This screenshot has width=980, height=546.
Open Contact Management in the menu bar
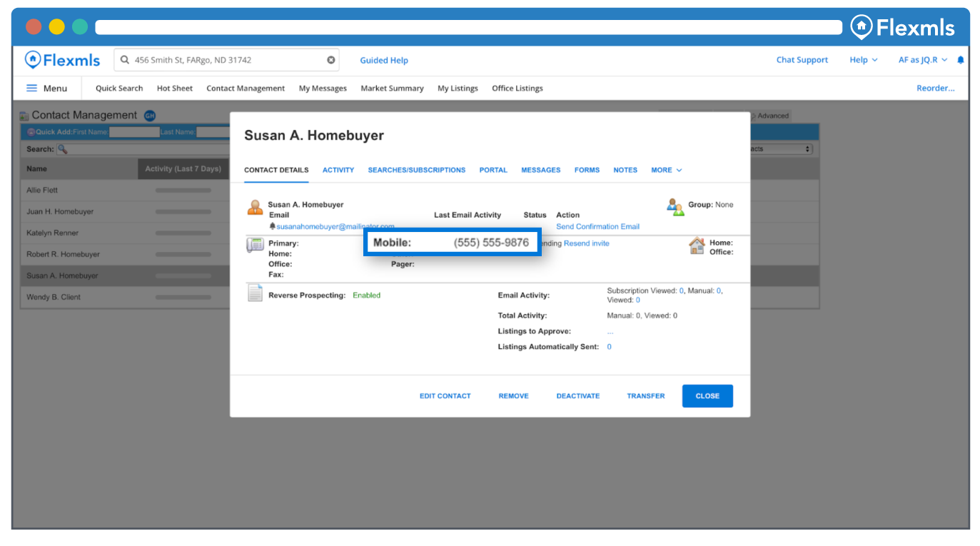246,89
